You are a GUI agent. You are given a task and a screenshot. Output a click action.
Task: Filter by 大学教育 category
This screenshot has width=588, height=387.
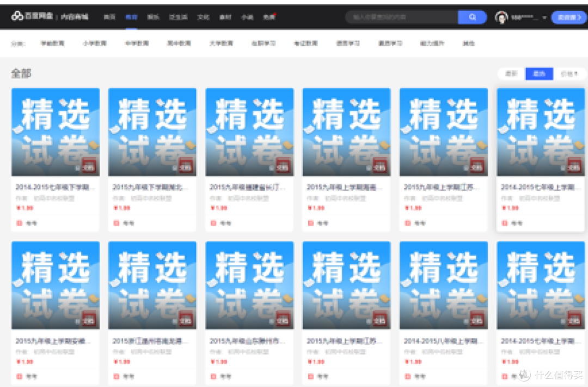(221, 44)
